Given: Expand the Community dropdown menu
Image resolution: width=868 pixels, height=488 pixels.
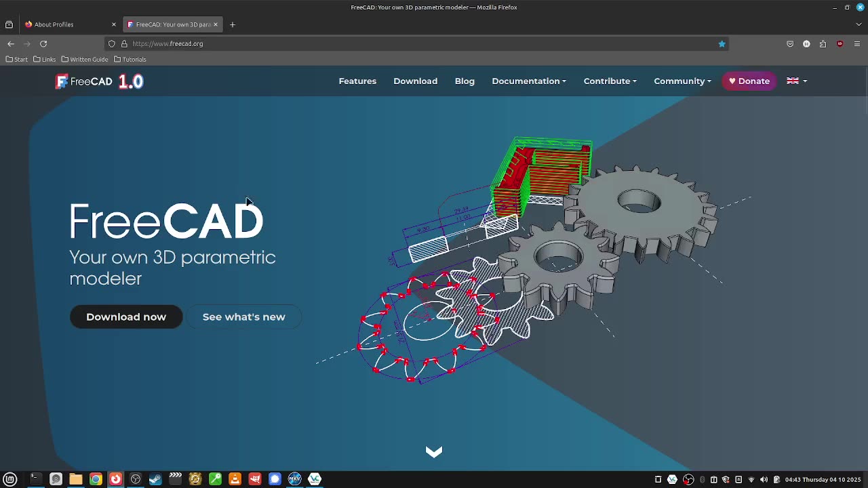Looking at the screenshot, I should 682,81.
